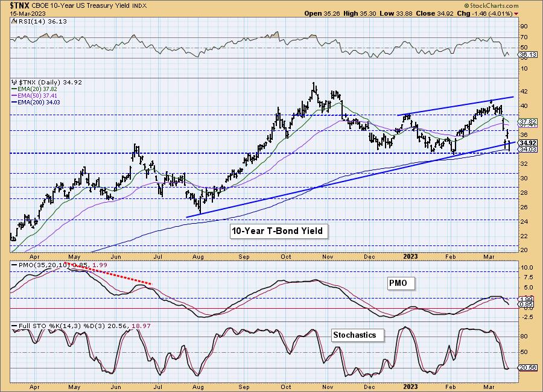Click Oct on the price panel date axis
The image size is (543, 392).
[x=286, y=257]
